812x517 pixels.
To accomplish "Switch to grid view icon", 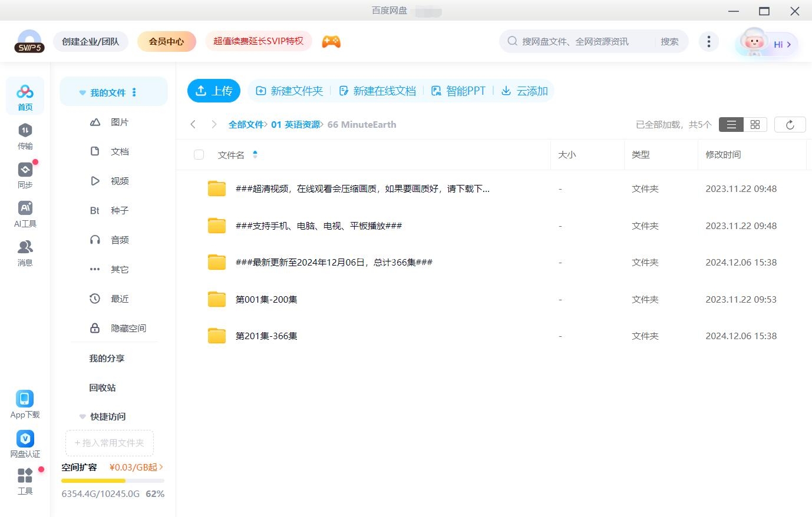I will click(755, 124).
